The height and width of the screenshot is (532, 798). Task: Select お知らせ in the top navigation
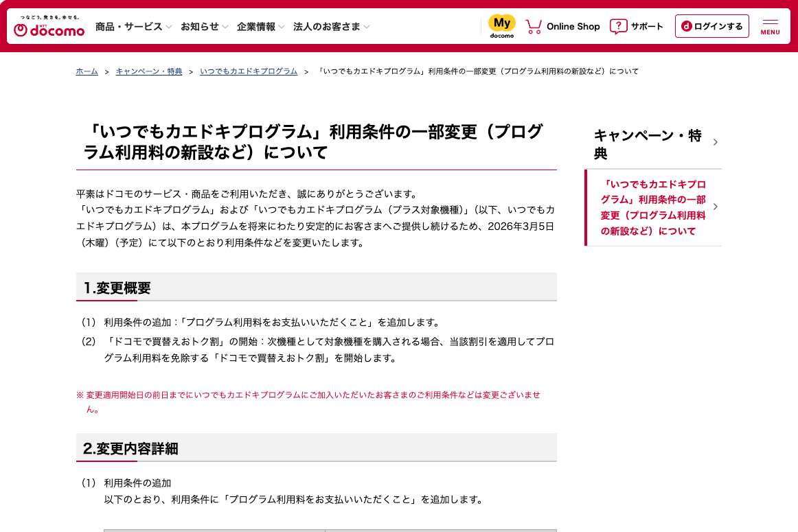point(199,26)
